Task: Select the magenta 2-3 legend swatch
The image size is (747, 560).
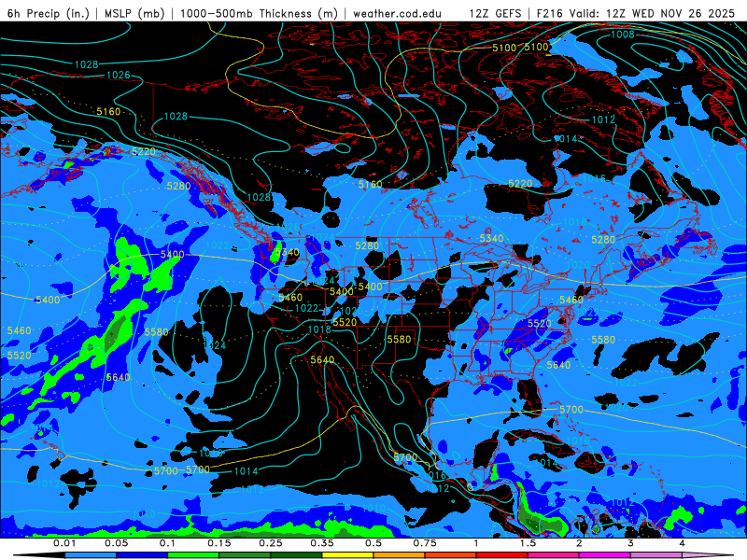Action: point(605,555)
